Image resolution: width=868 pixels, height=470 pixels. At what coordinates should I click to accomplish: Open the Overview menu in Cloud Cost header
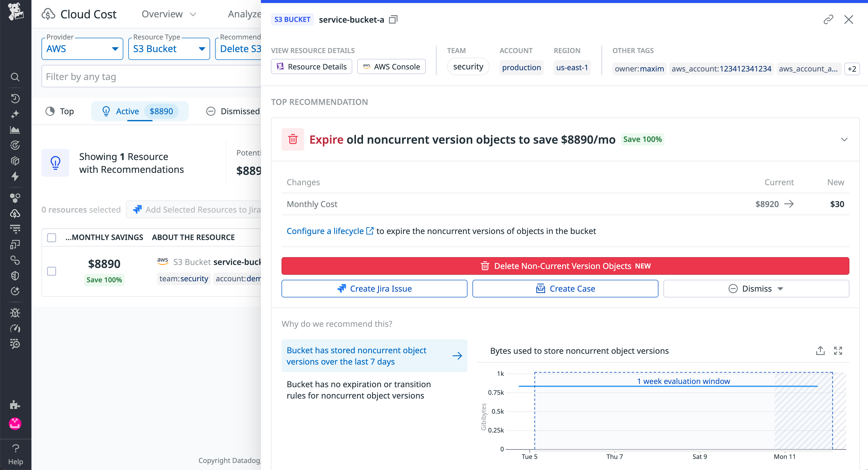pyautogui.click(x=169, y=14)
